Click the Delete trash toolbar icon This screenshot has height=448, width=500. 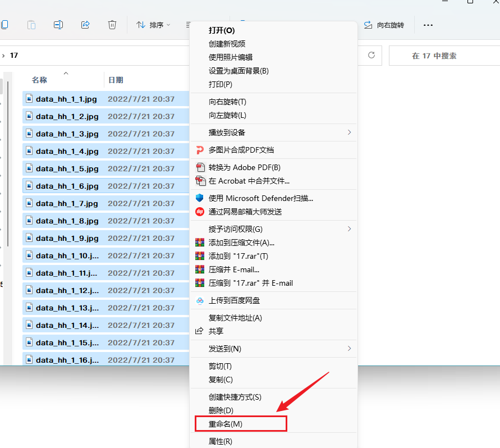pyautogui.click(x=112, y=25)
